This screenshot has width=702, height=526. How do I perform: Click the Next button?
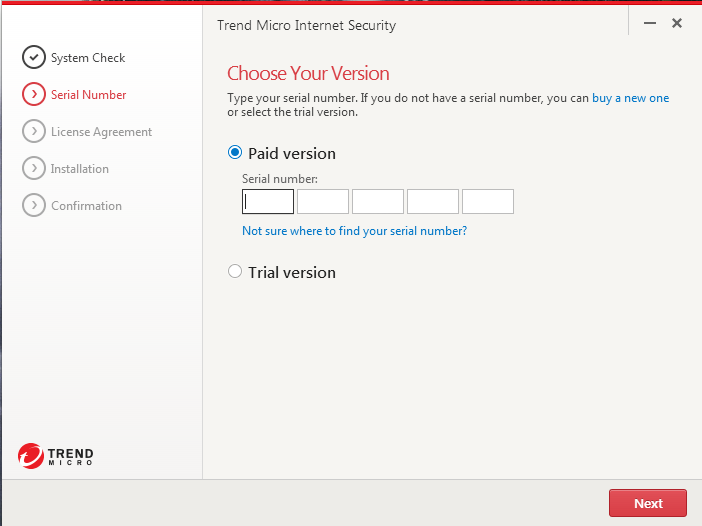pyautogui.click(x=648, y=503)
